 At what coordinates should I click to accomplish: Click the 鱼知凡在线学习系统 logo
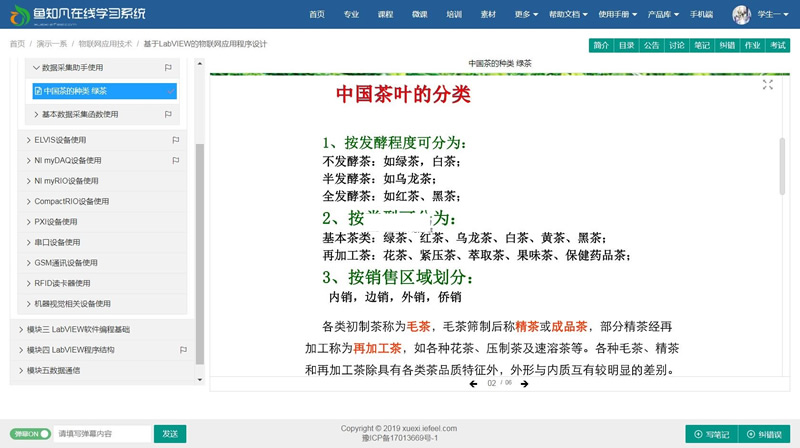[x=75, y=14]
